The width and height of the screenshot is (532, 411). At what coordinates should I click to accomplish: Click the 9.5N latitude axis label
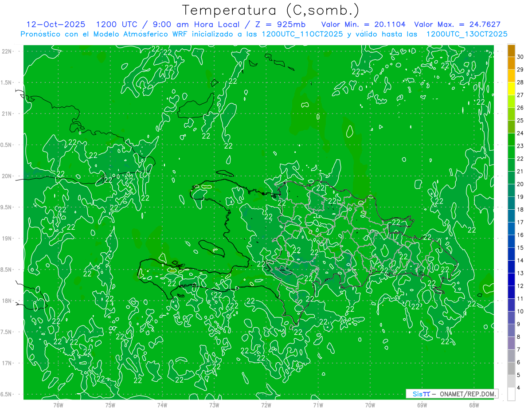[x=6, y=207]
